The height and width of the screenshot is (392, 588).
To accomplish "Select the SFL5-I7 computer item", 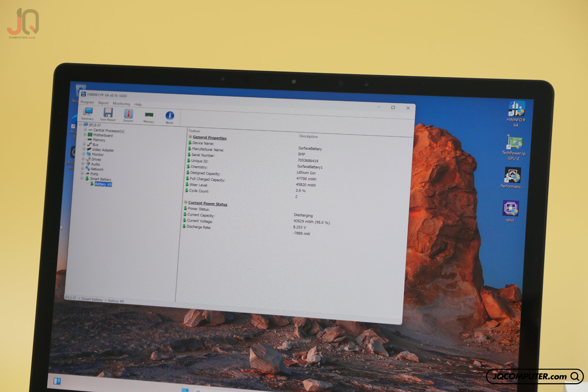I will click(92, 125).
